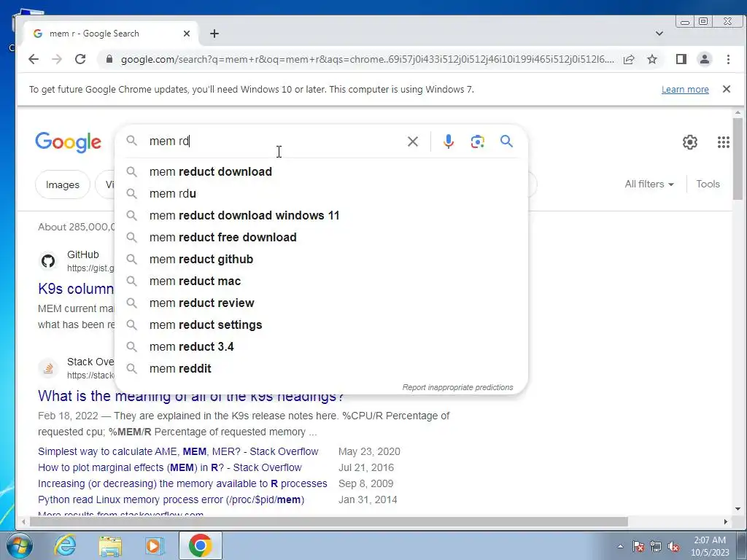Click the horizontal scrollbar thumb
The image size is (747, 560).
(x=329, y=522)
